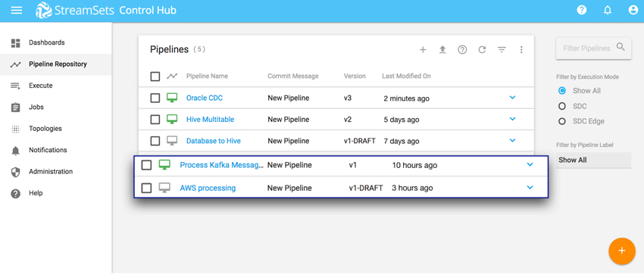Click the Execute sidebar icon
Screen dimensions: 644x274
pyautogui.click(x=16, y=86)
